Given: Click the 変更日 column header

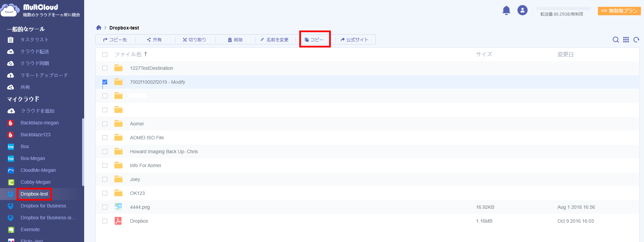Looking at the screenshot, I should (x=565, y=54).
